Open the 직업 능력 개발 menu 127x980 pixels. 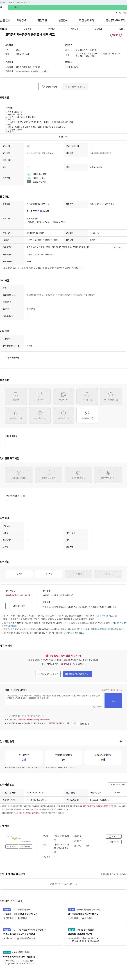pyautogui.click(x=87, y=20)
